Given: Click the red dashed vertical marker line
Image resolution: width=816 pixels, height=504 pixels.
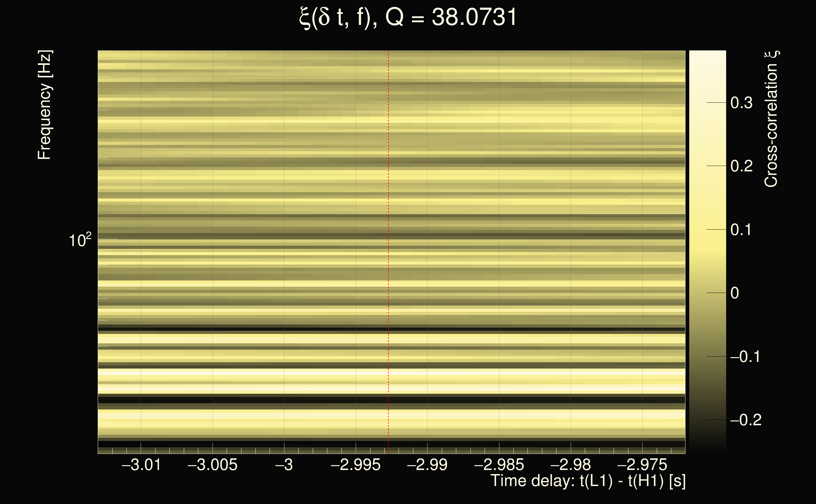Looking at the screenshot, I should pyautogui.click(x=388, y=233).
